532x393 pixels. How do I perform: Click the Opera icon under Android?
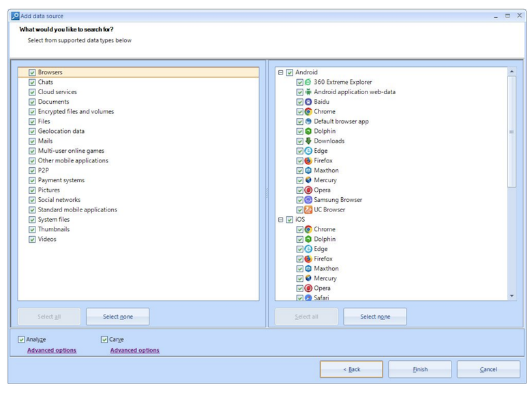coord(308,190)
